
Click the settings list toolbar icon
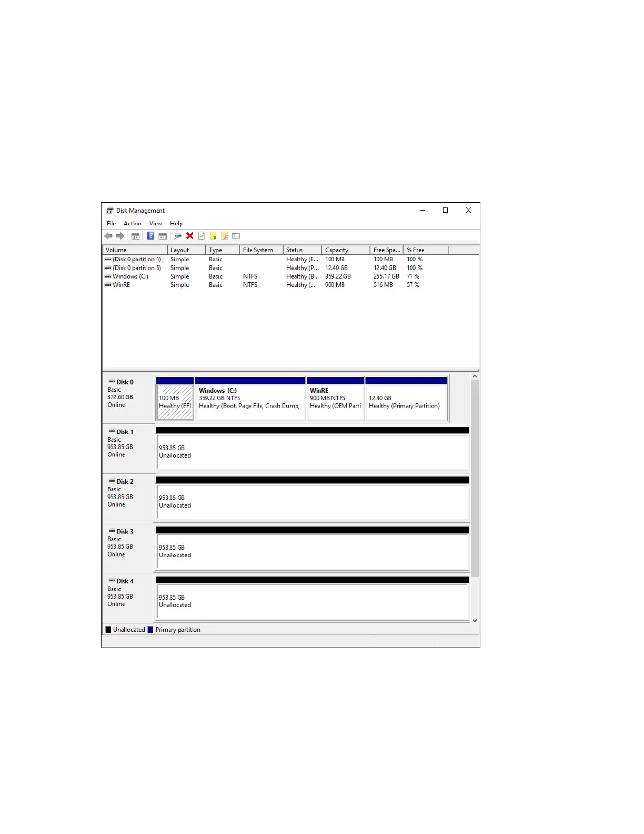tap(236, 236)
